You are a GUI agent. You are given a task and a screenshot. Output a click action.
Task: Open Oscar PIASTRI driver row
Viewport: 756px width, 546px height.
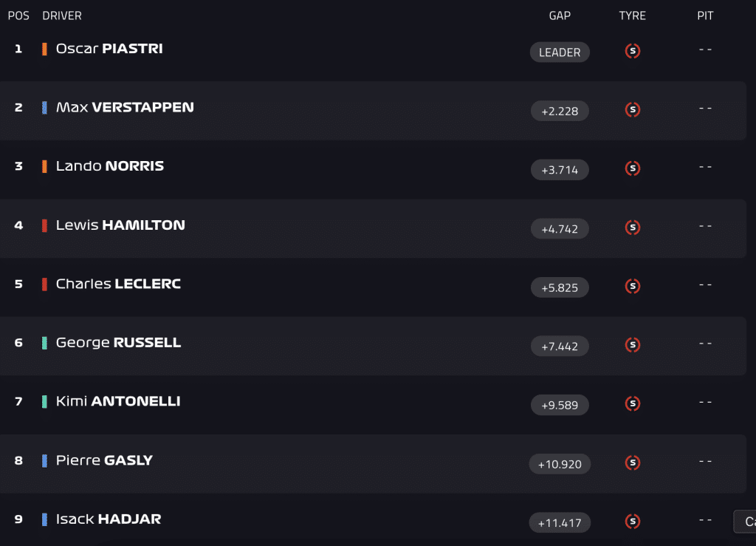click(x=373, y=51)
